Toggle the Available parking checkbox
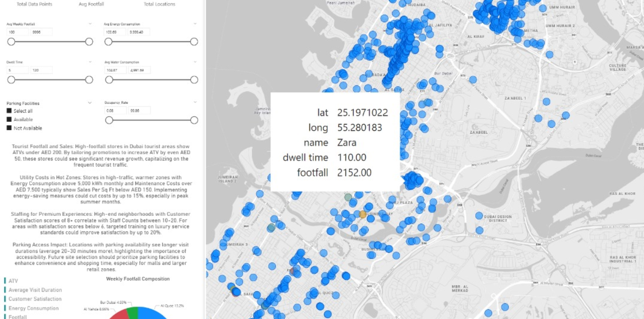The image size is (644, 319). (9, 119)
